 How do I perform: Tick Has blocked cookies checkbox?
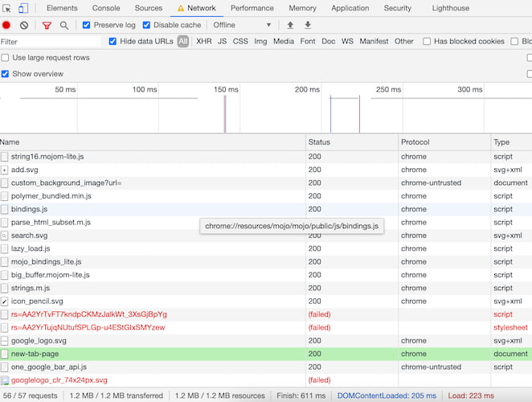point(427,42)
